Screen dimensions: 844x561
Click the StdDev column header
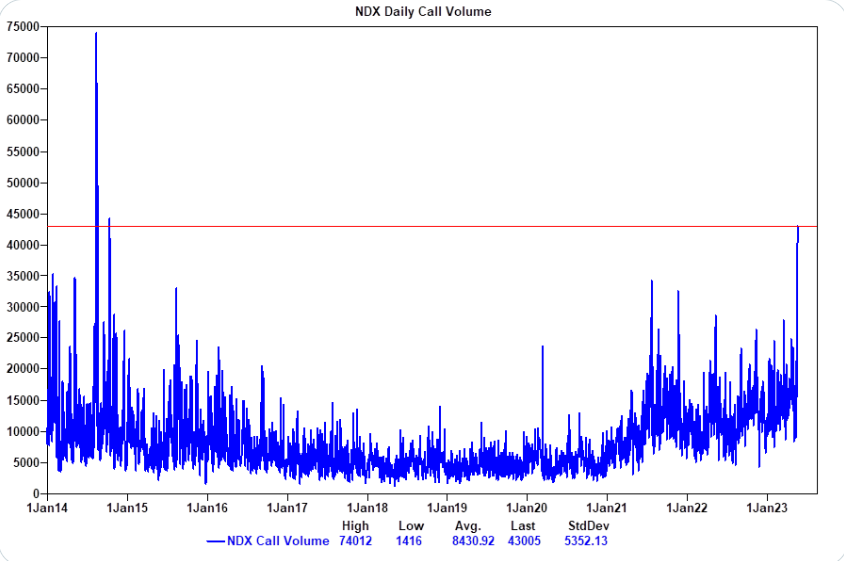pyautogui.click(x=588, y=526)
